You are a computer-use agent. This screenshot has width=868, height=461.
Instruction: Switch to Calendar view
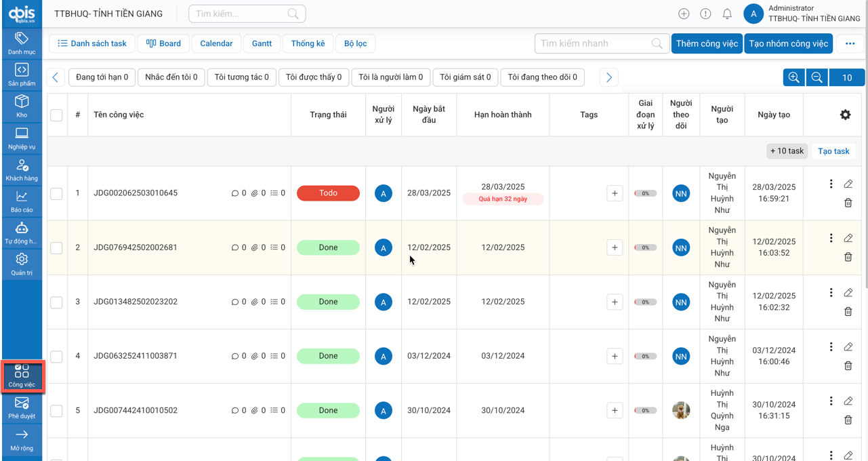[x=216, y=43]
